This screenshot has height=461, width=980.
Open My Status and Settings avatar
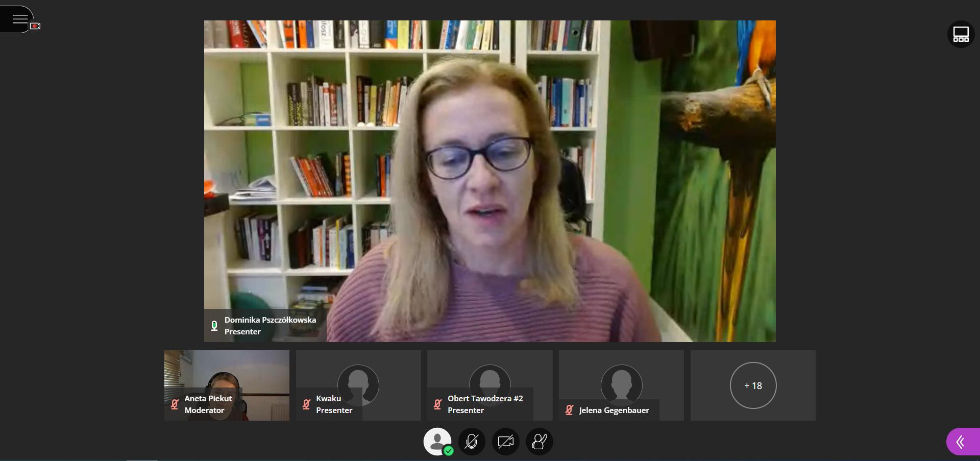(x=437, y=441)
